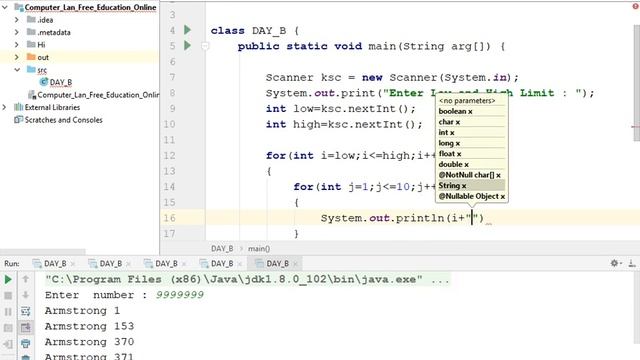
Task: Switch to the fourth DAY_B run tab
Action: pos(222,264)
